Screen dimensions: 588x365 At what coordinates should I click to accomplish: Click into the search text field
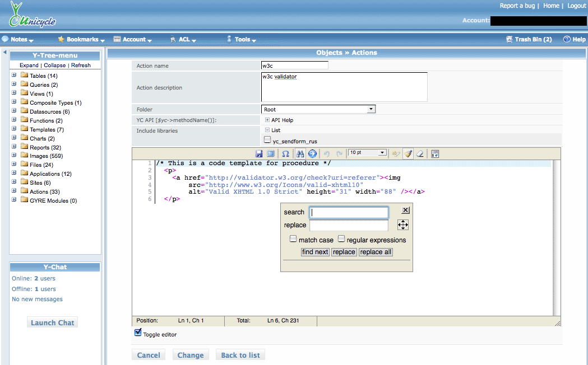[x=349, y=212]
